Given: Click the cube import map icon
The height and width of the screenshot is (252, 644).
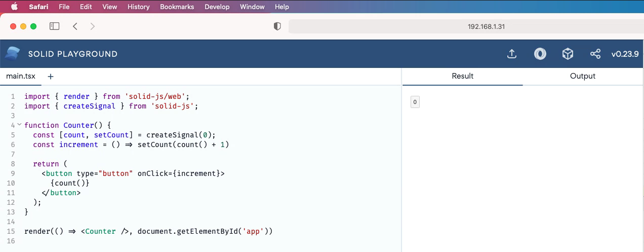Looking at the screenshot, I should coord(568,54).
